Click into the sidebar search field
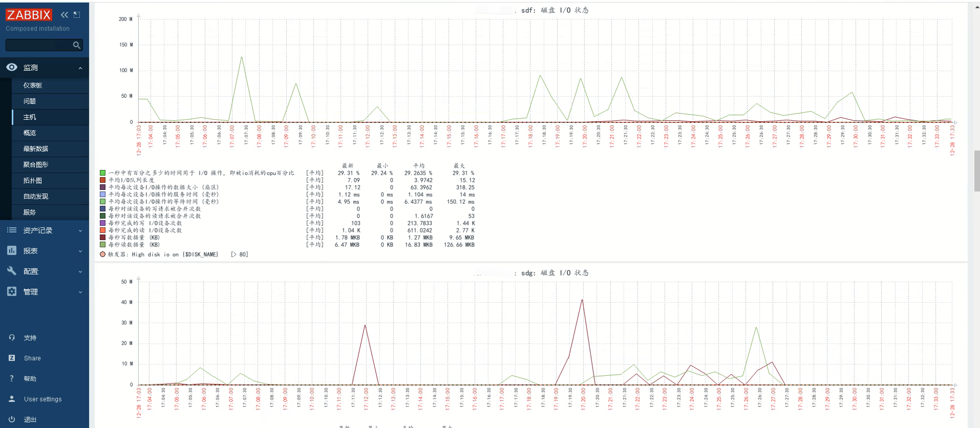 click(x=38, y=45)
